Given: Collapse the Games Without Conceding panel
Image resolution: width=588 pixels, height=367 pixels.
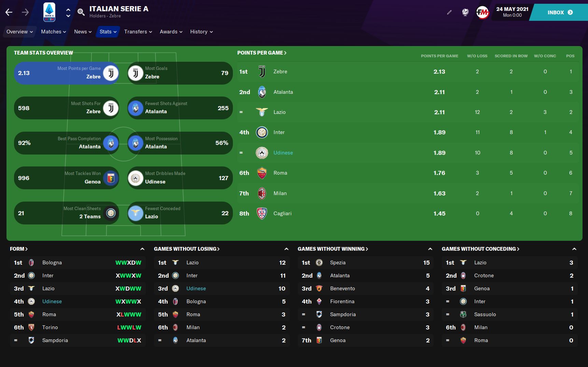Looking at the screenshot, I should [574, 249].
